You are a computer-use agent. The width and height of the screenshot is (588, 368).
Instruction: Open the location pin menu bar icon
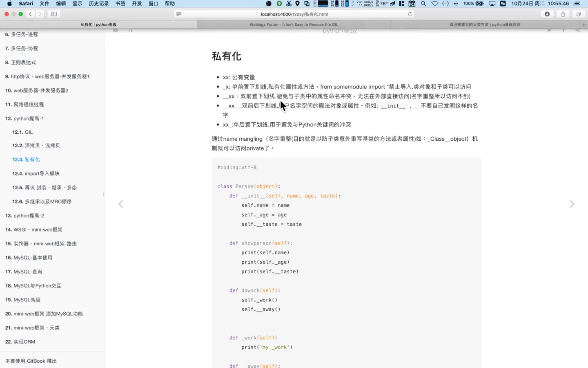pyautogui.click(x=297, y=3)
